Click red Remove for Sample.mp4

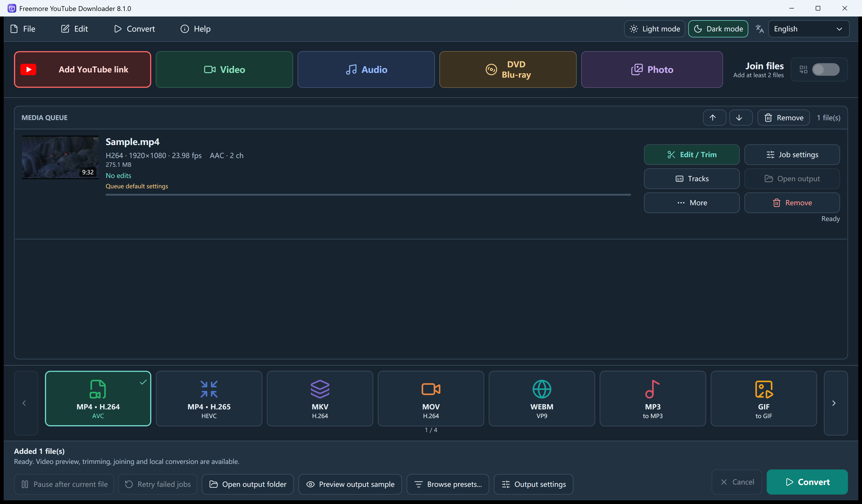point(792,203)
